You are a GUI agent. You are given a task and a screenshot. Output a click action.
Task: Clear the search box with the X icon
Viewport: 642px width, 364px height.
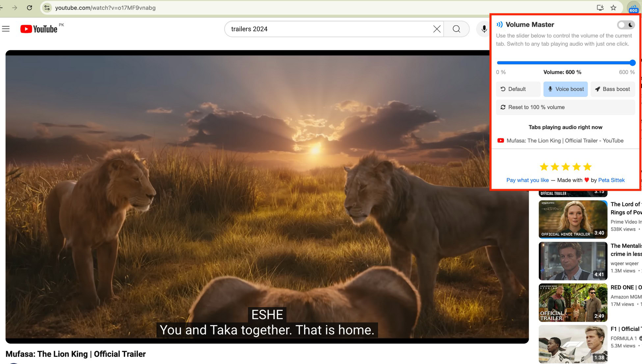437,29
